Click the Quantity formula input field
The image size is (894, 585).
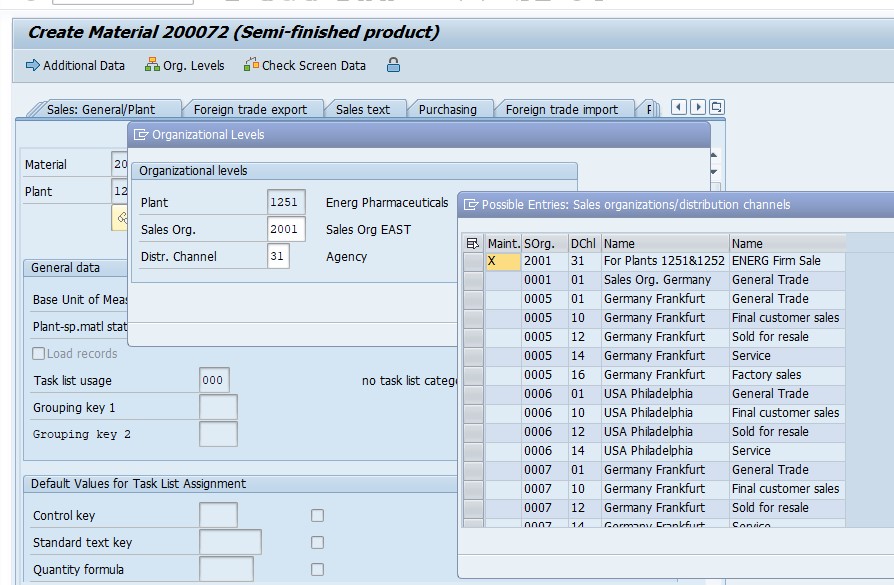226,569
